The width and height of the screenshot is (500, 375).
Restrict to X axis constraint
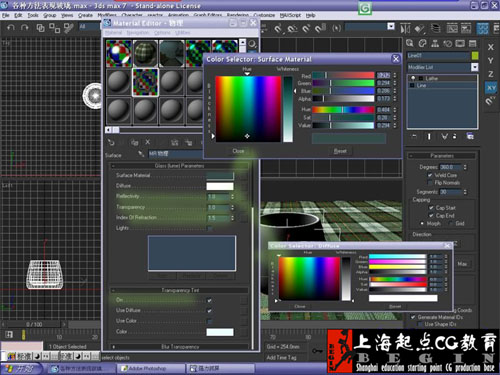[491, 47]
